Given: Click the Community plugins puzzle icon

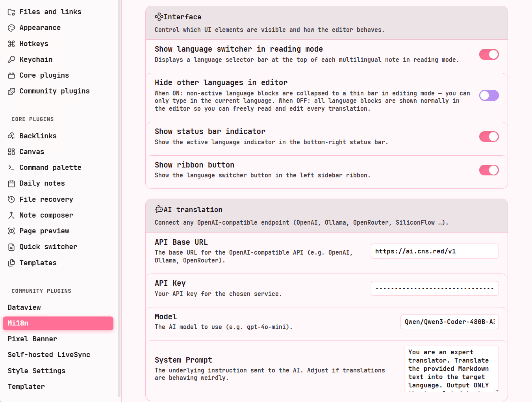Looking at the screenshot, I should [11, 91].
